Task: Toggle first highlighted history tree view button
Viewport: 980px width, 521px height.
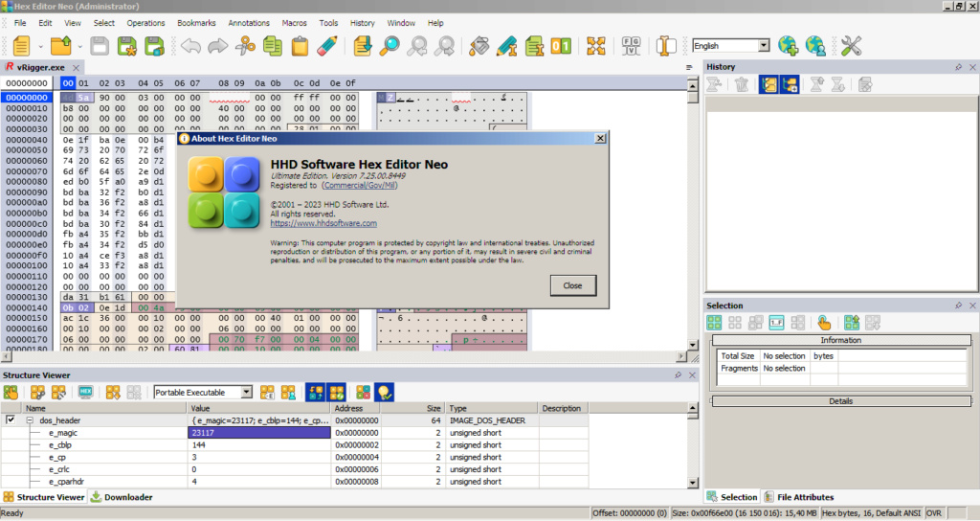Action: 768,84
